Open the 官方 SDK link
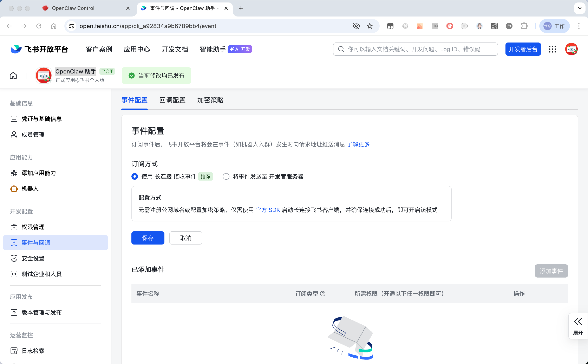This screenshot has height=364, width=588. click(268, 210)
